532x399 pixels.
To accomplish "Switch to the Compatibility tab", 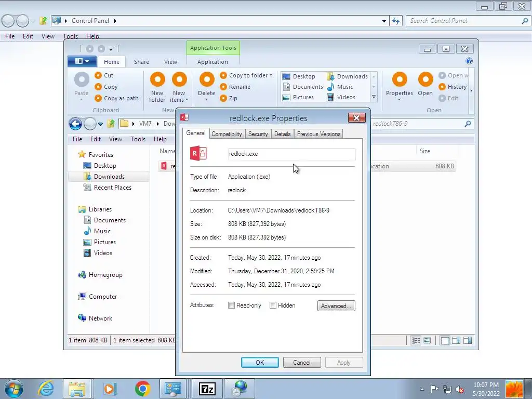I will point(227,134).
